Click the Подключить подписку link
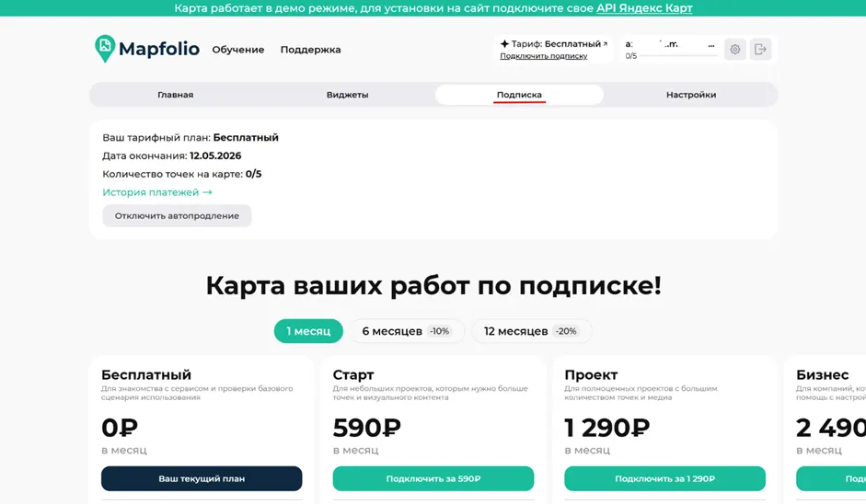The width and height of the screenshot is (866, 504). click(544, 56)
